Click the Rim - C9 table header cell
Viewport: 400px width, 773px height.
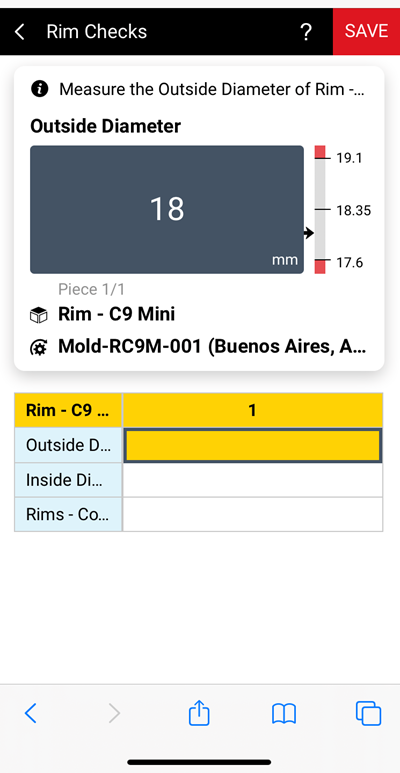pyautogui.click(x=68, y=410)
